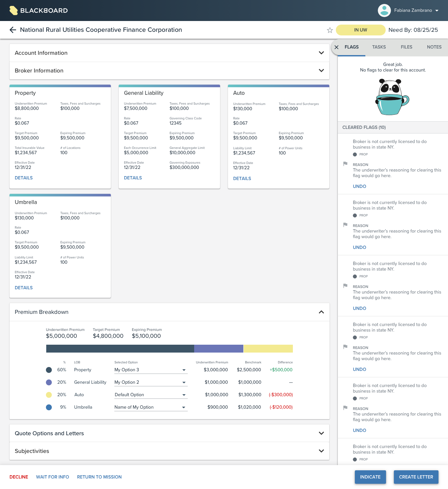This screenshot has height=489, width=448.
Task: Switch to the TASKS tab
Action: coord(379,47)
